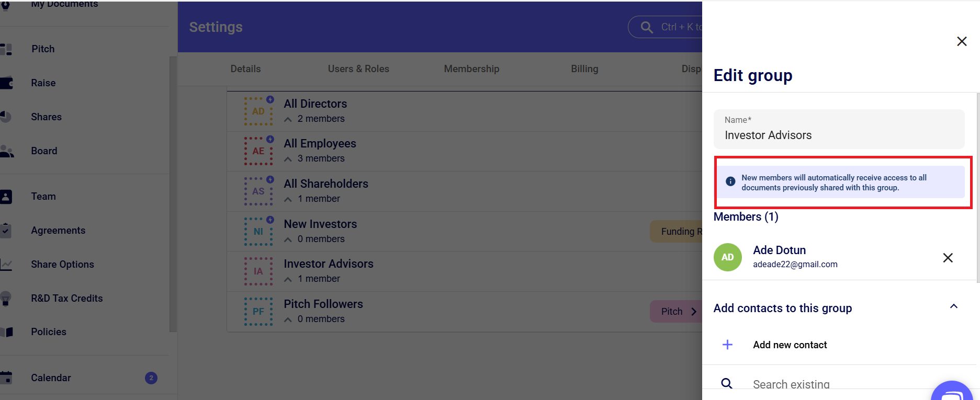Click the Pitch tag button
The width and height of the screenshot is (980, 400).
coord(675,312)
